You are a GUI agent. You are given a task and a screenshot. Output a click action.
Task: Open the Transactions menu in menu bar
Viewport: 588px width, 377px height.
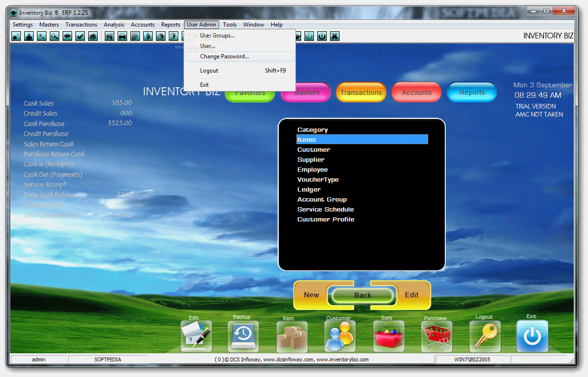point(82,25)
